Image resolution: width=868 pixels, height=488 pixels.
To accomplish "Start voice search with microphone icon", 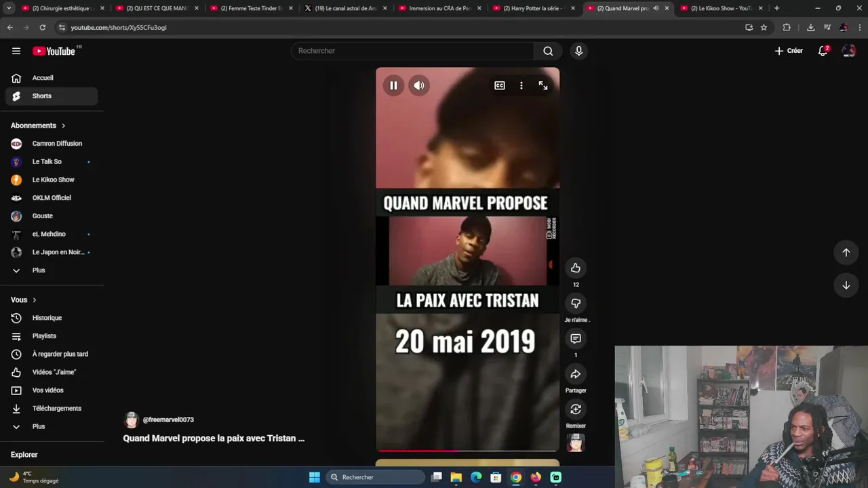I will (578, 51).
